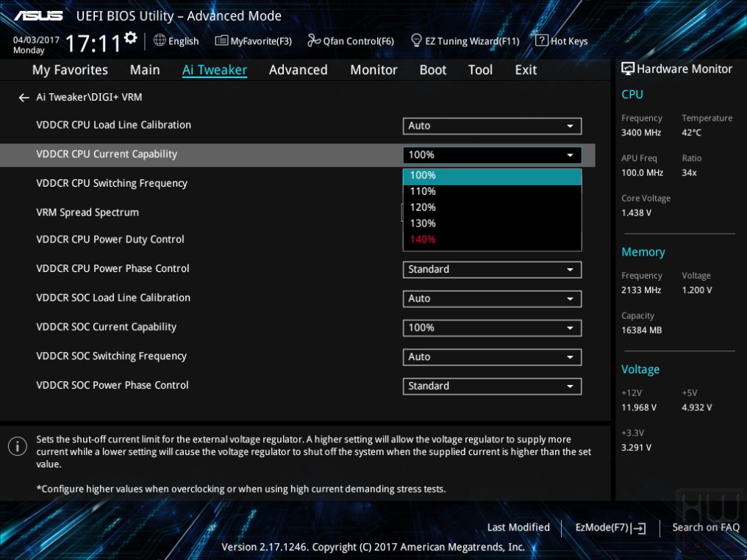Switch to the Boot tab
This screenshot has width=747, height=560.
click(x=432, y=70)
